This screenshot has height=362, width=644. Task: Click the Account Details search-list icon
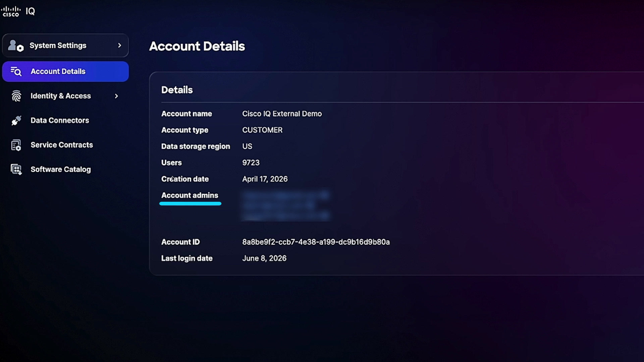click(16, 71)
